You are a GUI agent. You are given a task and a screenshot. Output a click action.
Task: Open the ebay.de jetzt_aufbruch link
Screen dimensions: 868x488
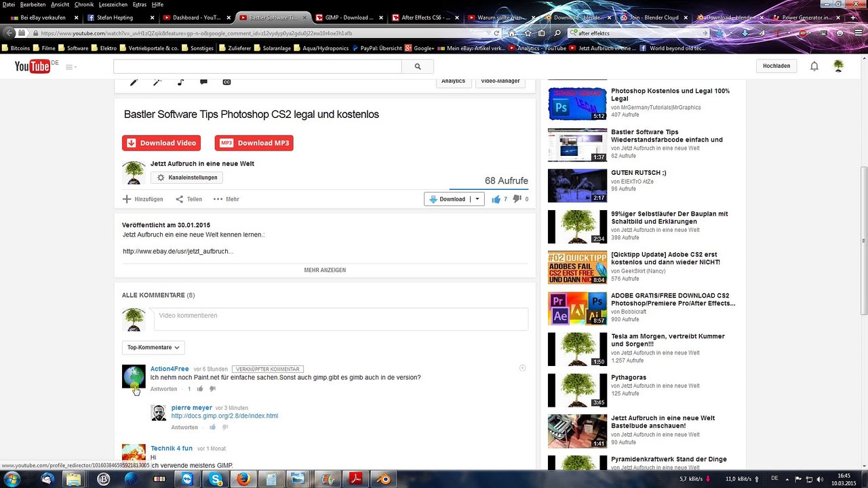click(178, 251)
